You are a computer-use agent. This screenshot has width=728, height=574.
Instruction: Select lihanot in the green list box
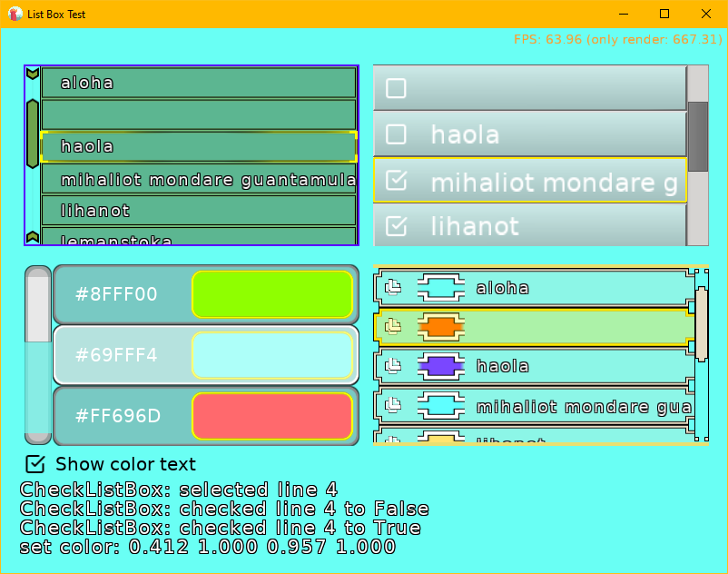click(x=198, y=211)
